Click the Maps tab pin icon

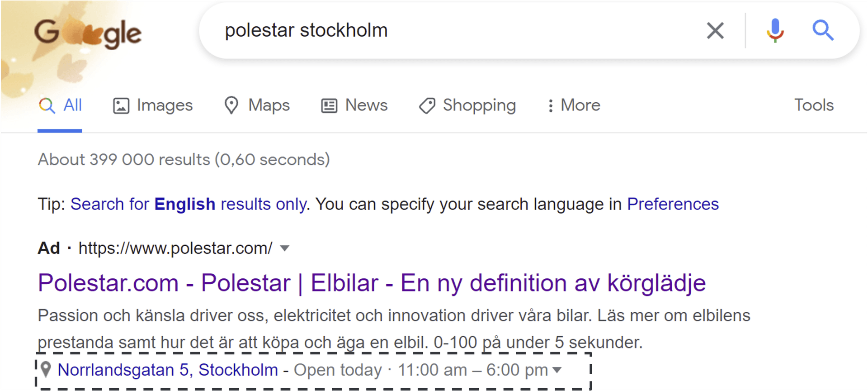(x=231, y=105)
